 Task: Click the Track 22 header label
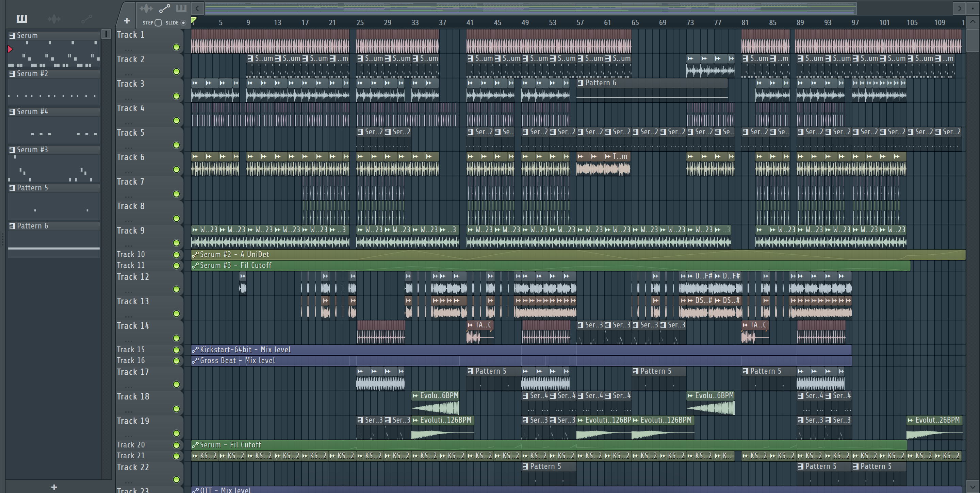pos(133,467)
